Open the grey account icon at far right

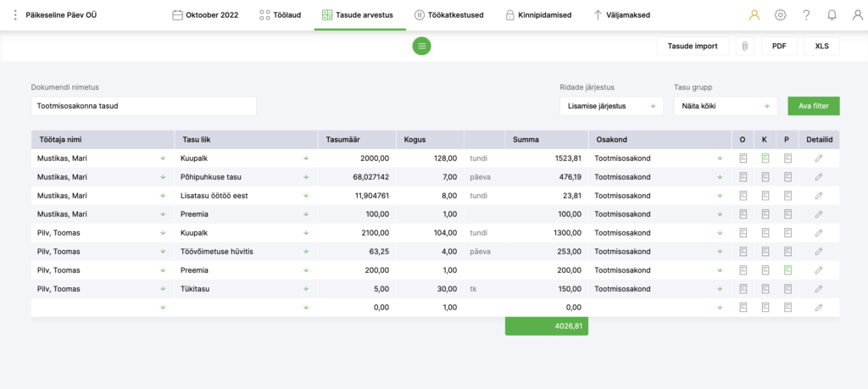coord(857,15)
